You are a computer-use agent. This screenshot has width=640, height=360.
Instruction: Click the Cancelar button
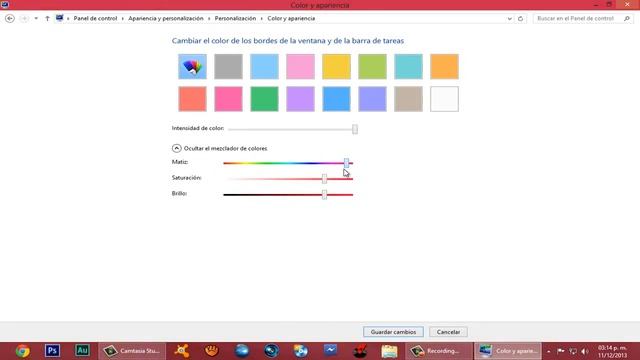pos(448,332)
